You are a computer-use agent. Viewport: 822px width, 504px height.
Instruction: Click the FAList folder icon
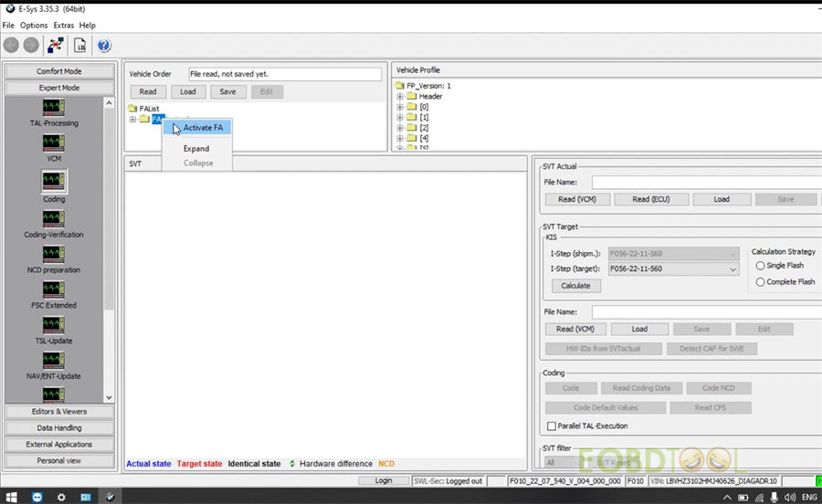coord(132,109)
